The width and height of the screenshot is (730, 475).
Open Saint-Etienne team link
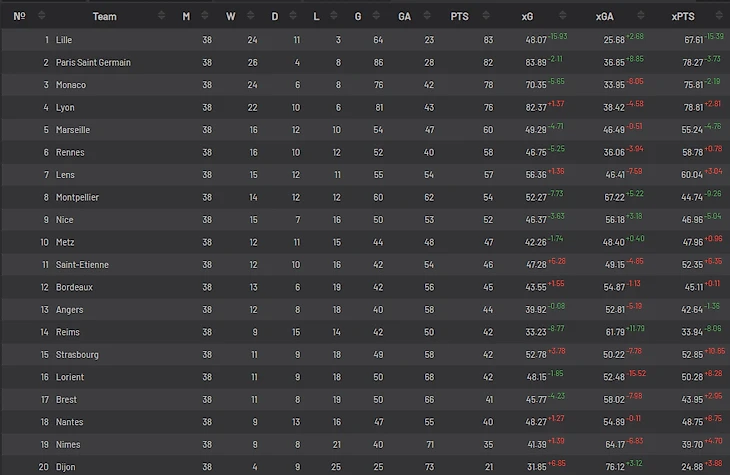coord(82,265)
